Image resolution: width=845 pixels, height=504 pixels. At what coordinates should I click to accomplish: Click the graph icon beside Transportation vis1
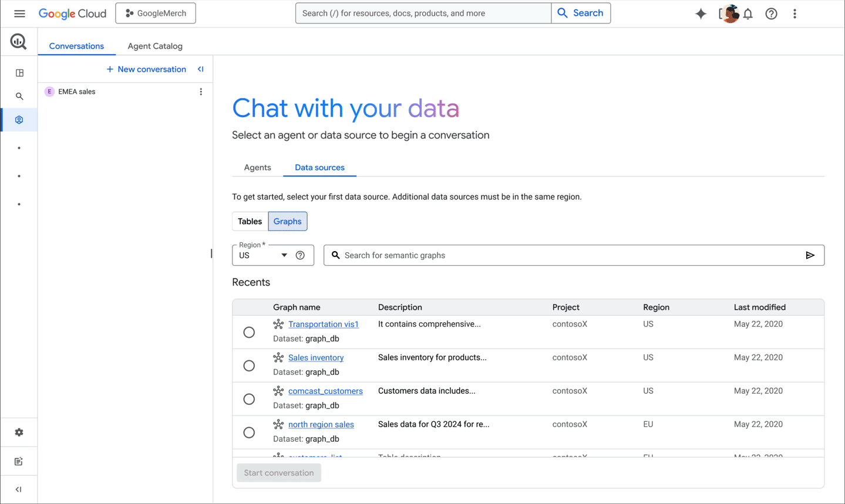pos(278,324)
